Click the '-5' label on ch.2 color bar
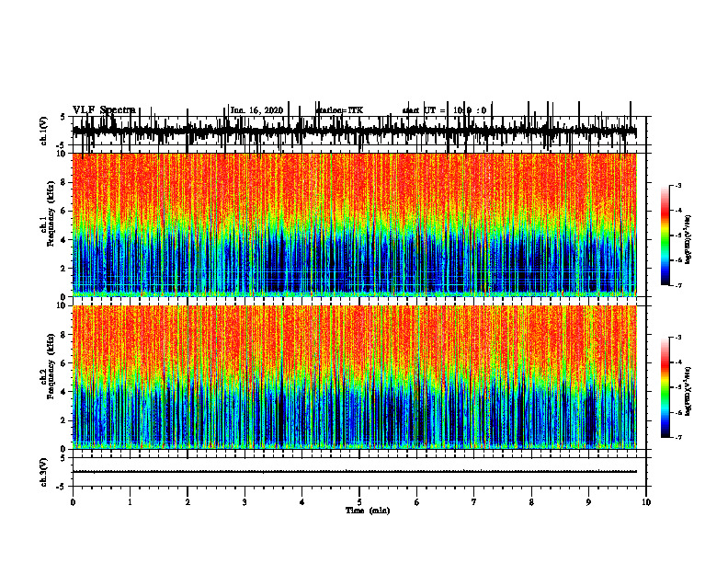The image size is (728, 563). [x=677, y=387]
